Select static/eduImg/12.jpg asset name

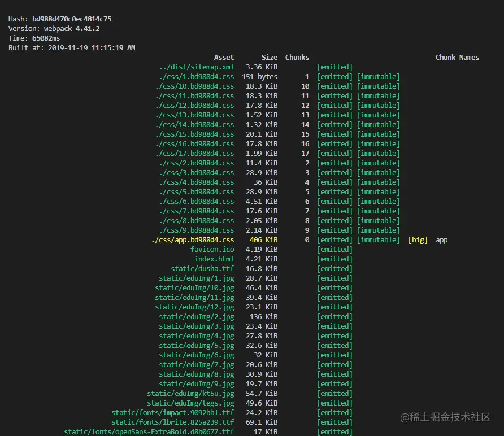(x=194, y=307)
